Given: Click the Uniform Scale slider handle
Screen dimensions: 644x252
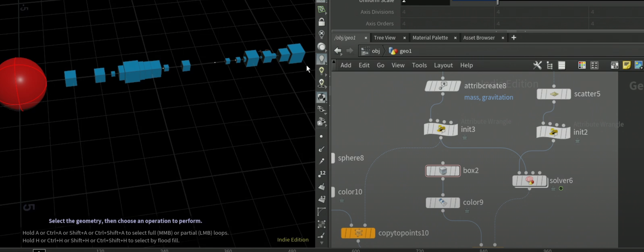Looking at the screenshot, I should point(498,2).
